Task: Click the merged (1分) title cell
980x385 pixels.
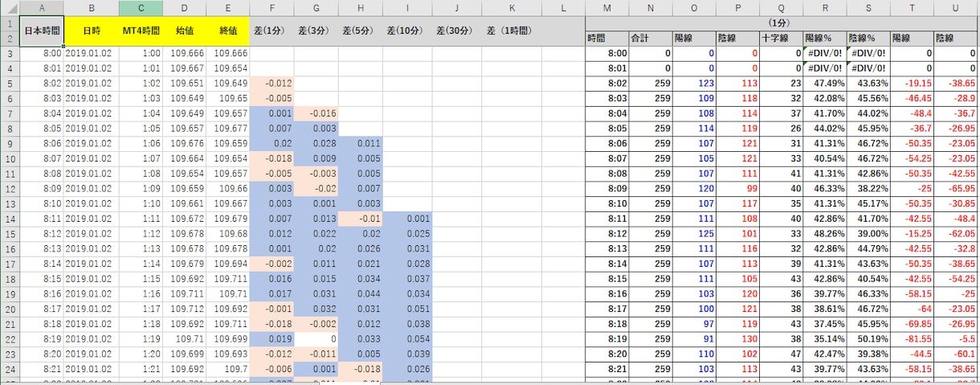Action: [x=781, y=23]
